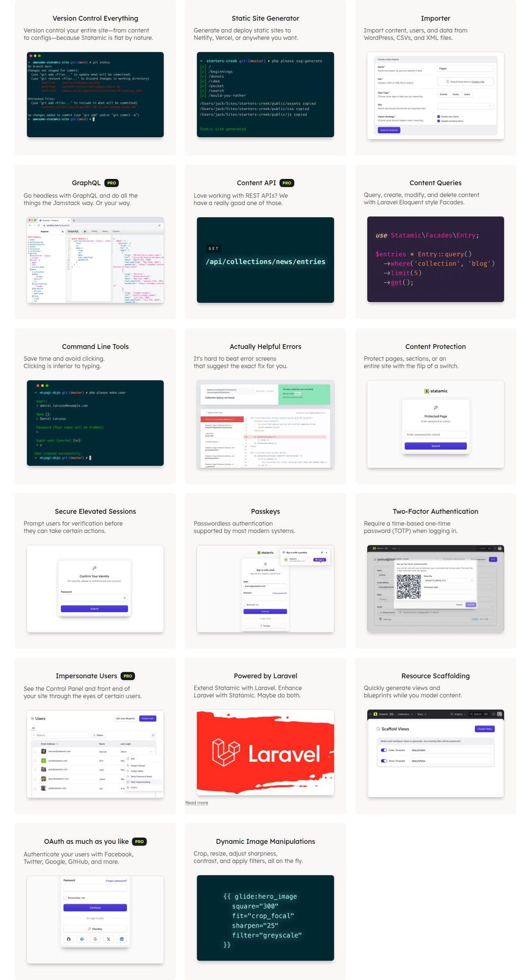Image resolution: width=531 pixels, height=980 pixels.
Task: Select the Entries data type tab
Action: pos(443,94)
